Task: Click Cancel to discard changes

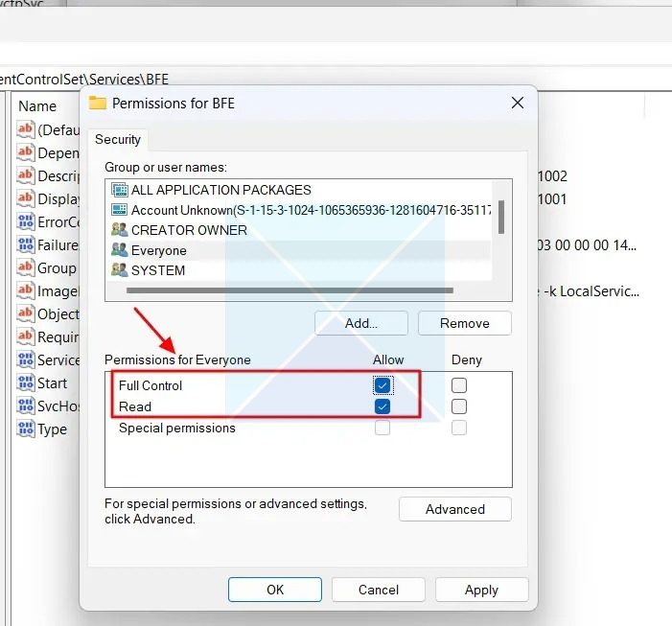Action: pyautogui.click(x=379, y=590)
